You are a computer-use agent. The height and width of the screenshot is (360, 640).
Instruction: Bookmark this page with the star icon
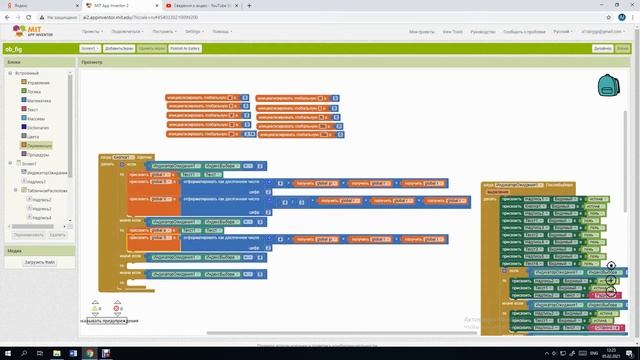pyautogui.click(x=609, y=18)
